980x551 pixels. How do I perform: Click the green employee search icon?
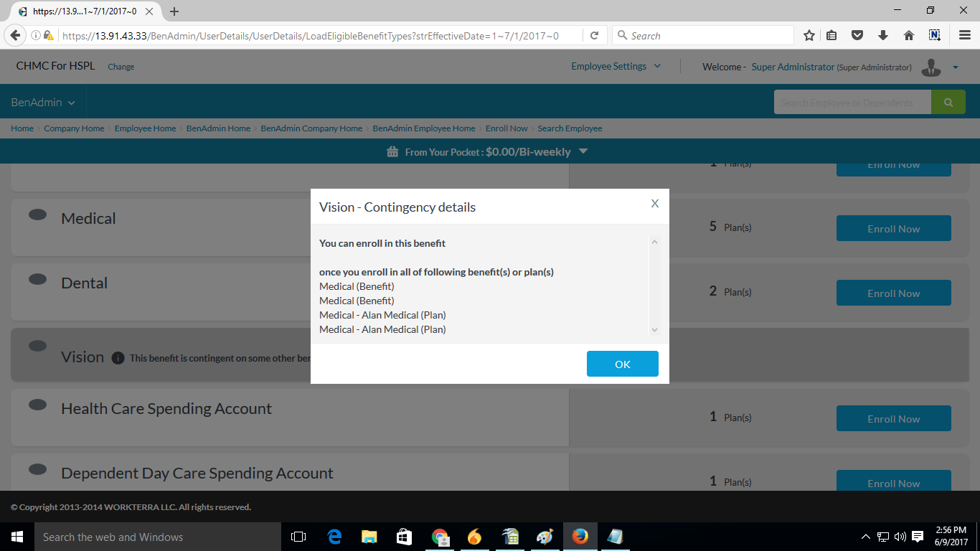coord(948,103)
